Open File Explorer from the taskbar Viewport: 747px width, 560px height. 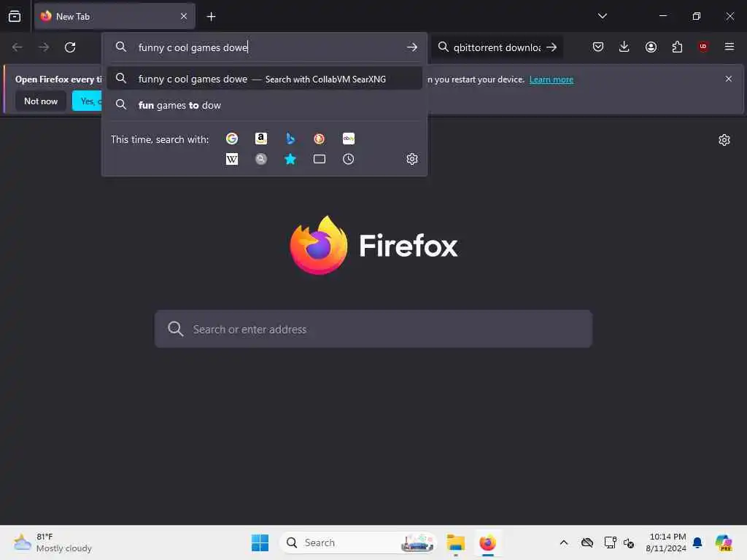coord(455,542)
